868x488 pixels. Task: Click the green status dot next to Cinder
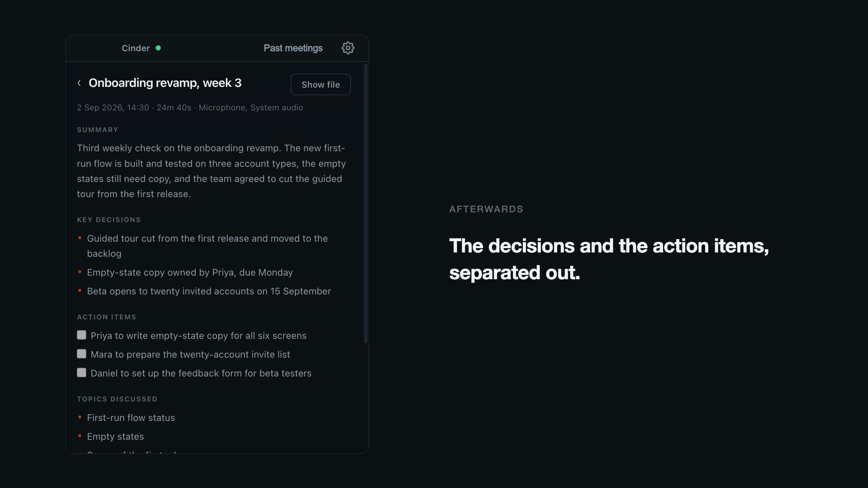pos(158,48)
